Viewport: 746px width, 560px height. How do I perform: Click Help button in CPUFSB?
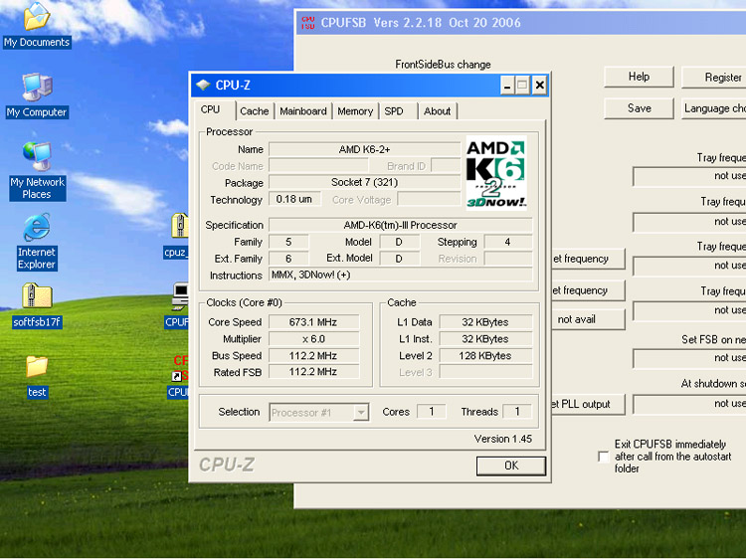639,77
